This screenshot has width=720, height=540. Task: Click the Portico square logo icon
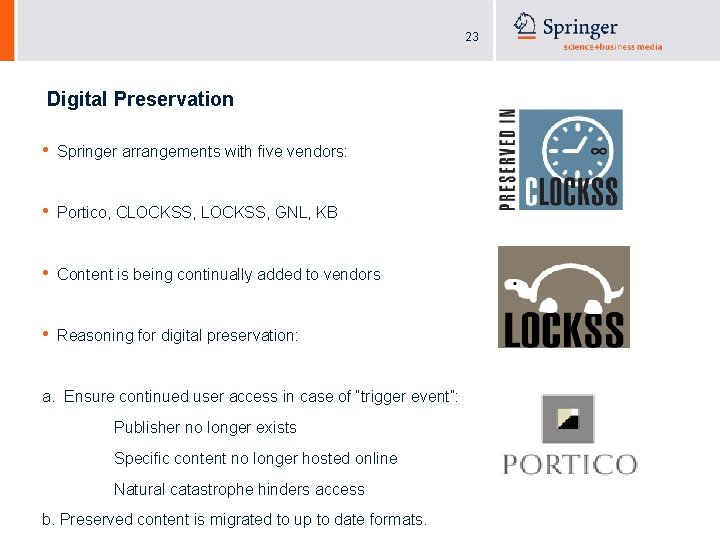(568, 419)
